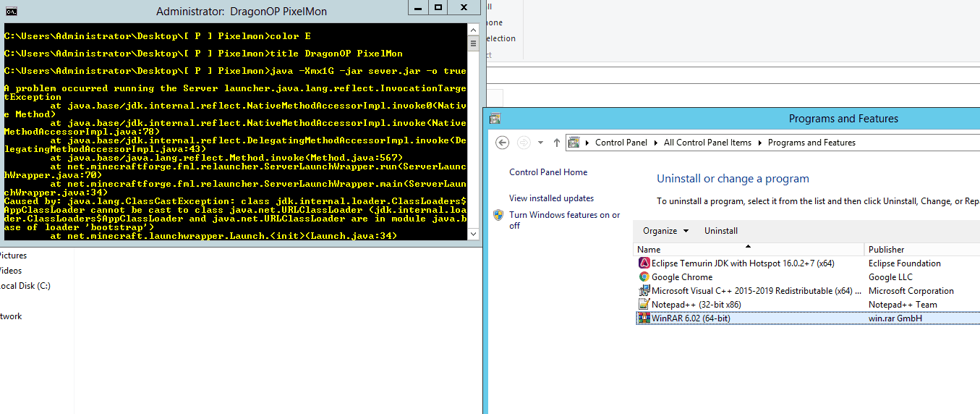The height and width of the screenshot is (414, 980).
Task: Click Microsoft Corporation publisher cell
Action: (x=911, y=291)
